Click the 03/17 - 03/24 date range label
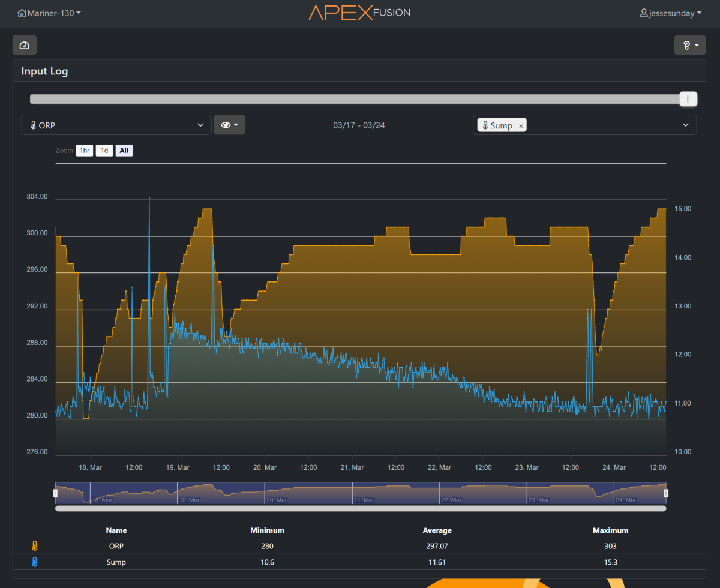This screenshot has width=720, height=588. pos(358,125)
